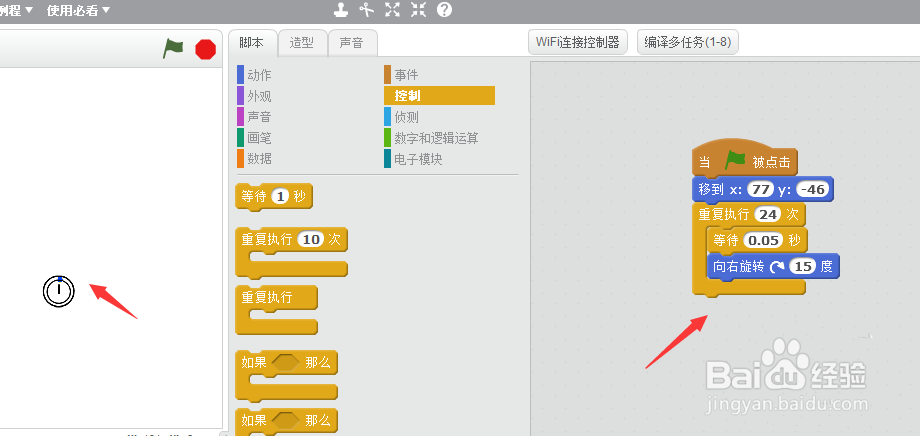The image size is (920, 436).
Task: Select the stamp duplicate tool
Action: (x=341, y=9)
